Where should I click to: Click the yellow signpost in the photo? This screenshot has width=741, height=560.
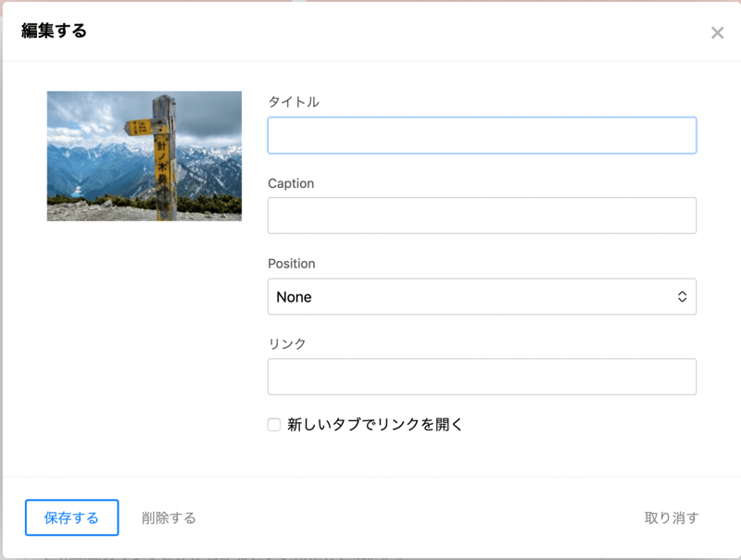(161, 157)
